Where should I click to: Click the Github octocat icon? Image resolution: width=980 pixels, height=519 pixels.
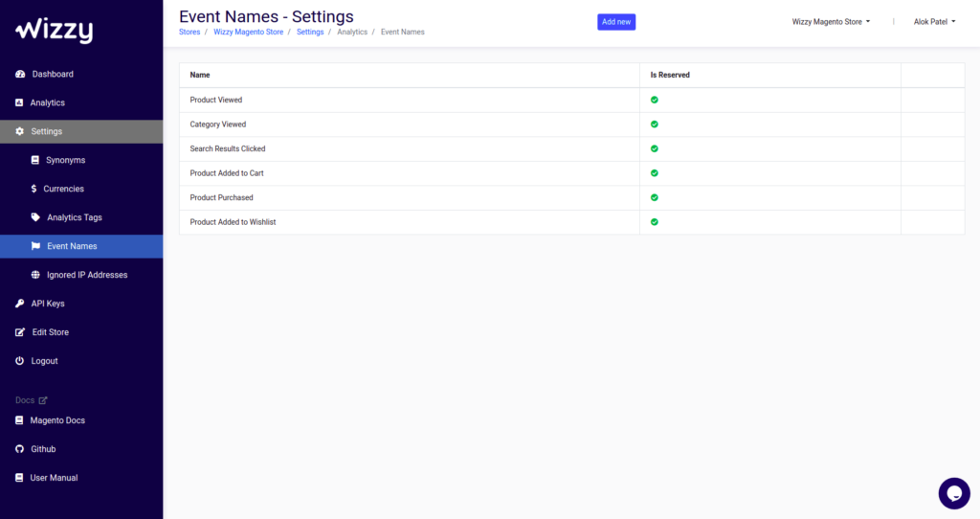pyautogui.click(x=19, y=449)
